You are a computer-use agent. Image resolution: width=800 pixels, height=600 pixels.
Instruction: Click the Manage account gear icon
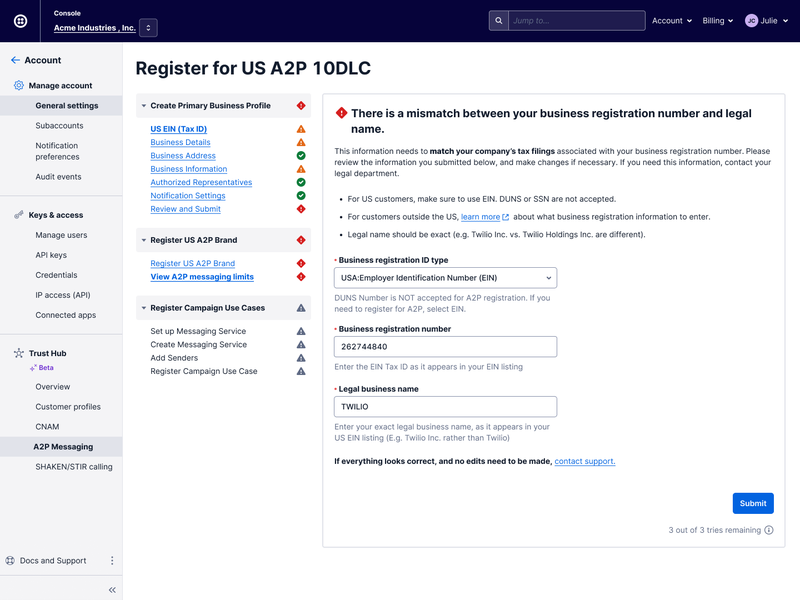point(17,85)
